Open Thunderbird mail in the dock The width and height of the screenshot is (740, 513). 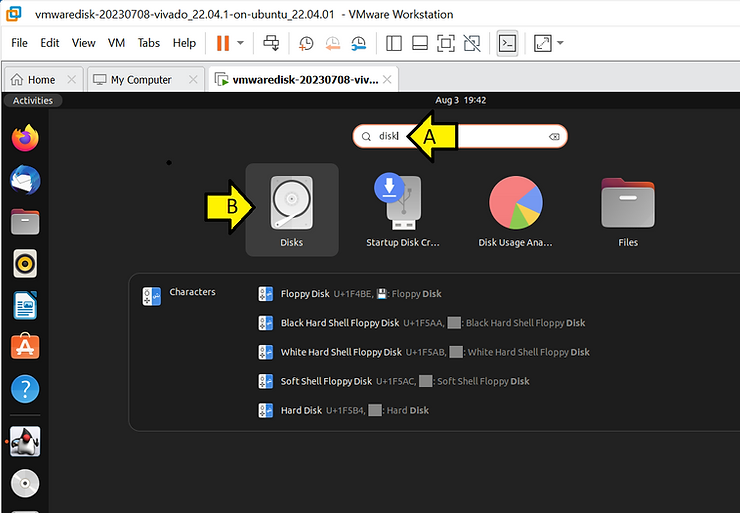click(25, 179)
